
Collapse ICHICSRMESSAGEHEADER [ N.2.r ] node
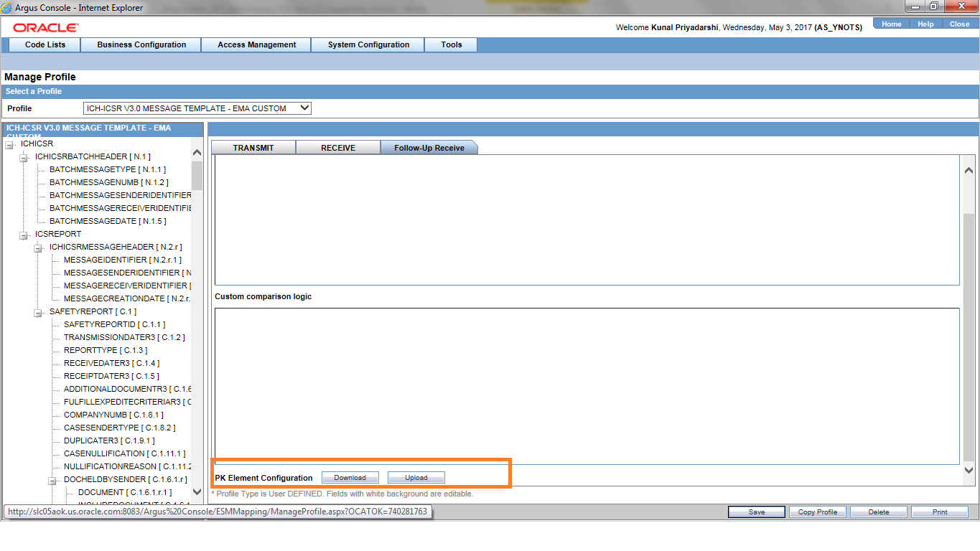point(38,248)
